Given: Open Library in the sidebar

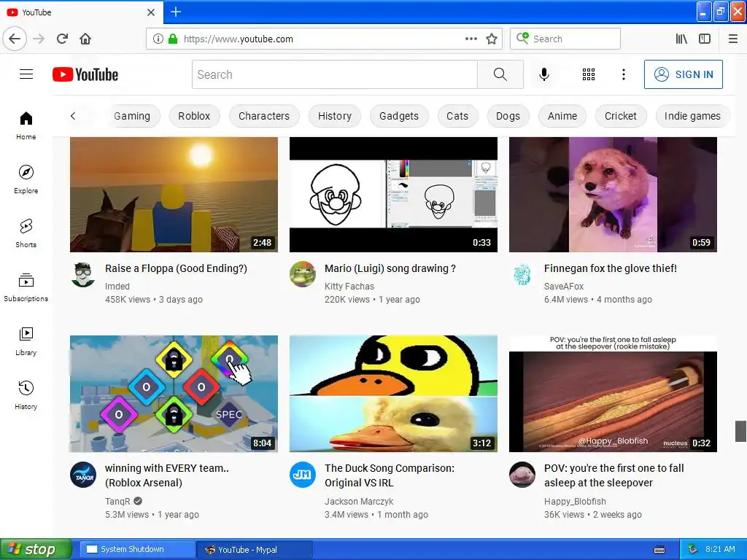Looking at the screenshot, I should coord(26,341).
